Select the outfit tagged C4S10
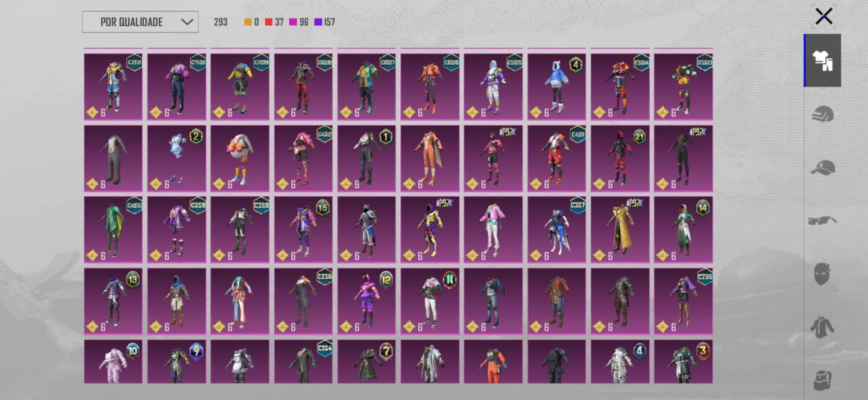Image resolution: width=868 pixels, height=400 pixels. pos(113,230)
